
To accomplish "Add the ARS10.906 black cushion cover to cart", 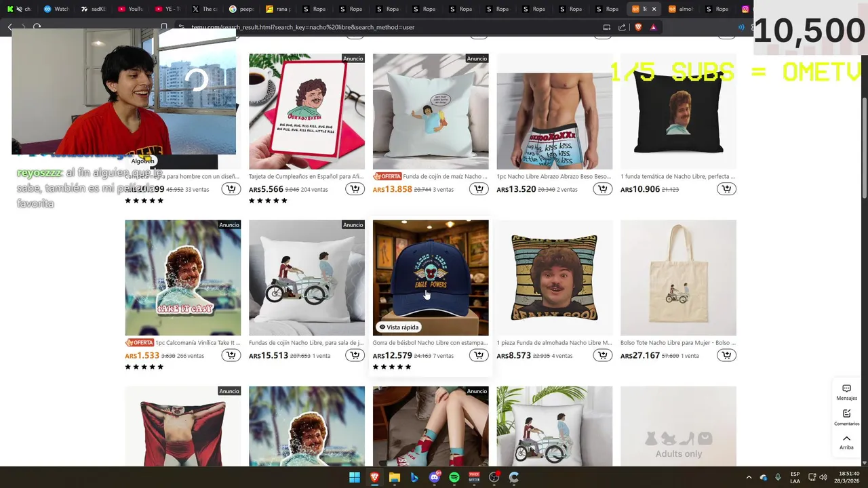I will (x=726, y=189).
